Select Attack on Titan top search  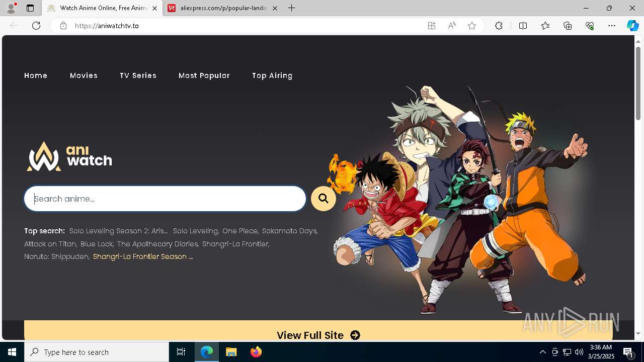point(50,244)
